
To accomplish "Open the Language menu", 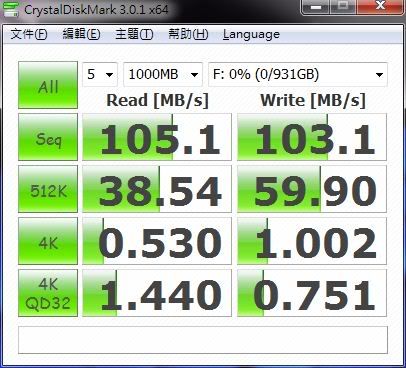I will pos(251,34).
